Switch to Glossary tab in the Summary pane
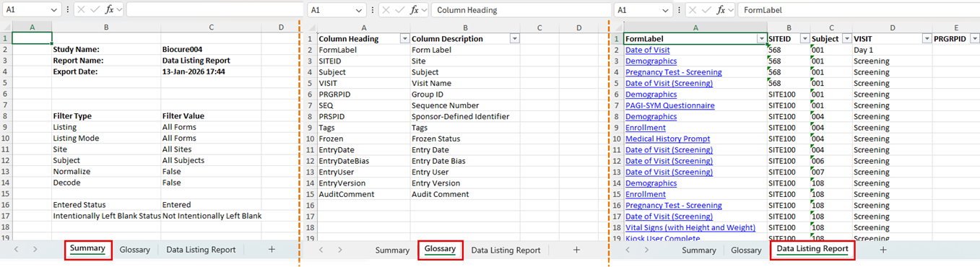 (x=134, y=250)
